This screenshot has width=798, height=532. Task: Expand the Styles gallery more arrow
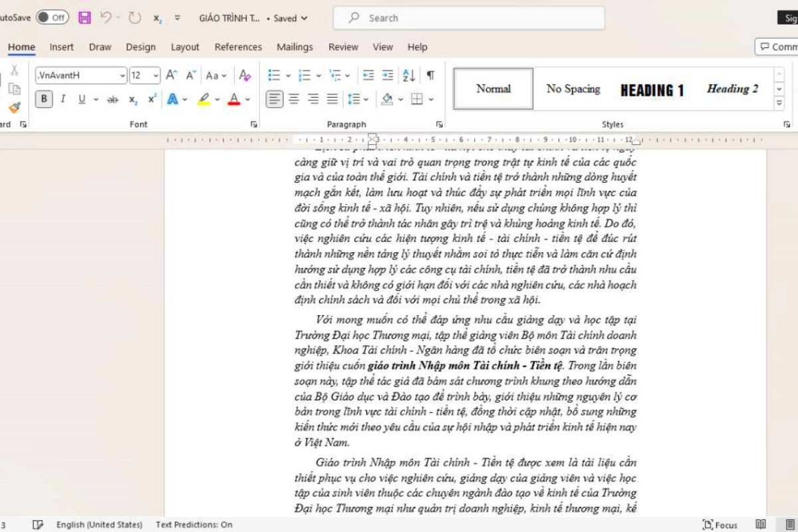[x=779, y=104]
